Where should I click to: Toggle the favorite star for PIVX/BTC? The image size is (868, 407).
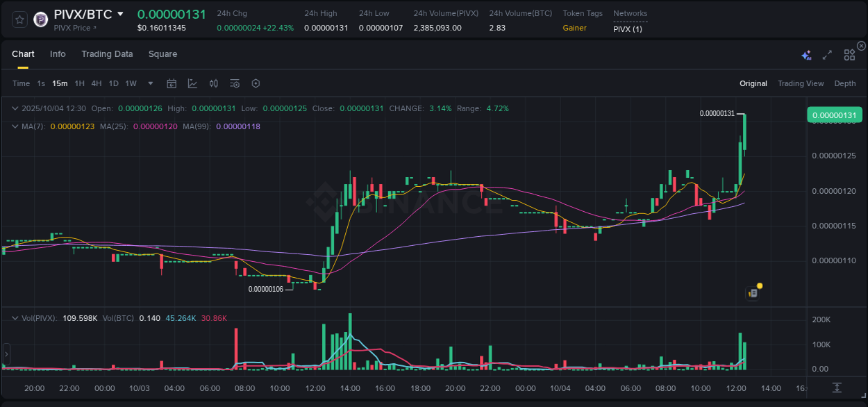coord(19,19)
